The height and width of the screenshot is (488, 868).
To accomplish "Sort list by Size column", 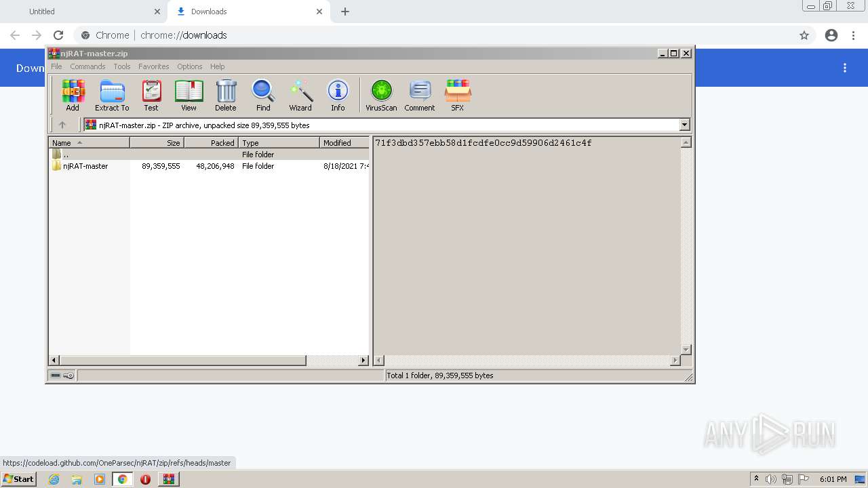I will click(x=157, y=142).
